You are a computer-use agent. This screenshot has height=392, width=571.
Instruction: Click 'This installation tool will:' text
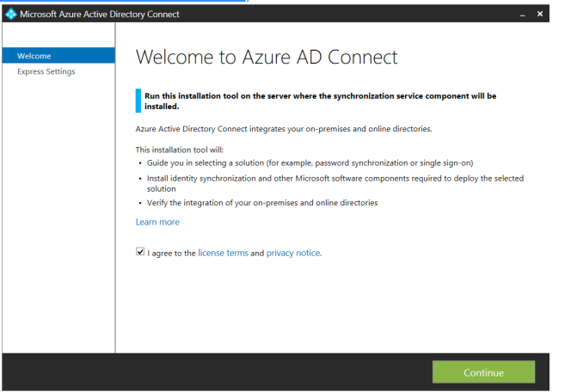pos(180,150)
